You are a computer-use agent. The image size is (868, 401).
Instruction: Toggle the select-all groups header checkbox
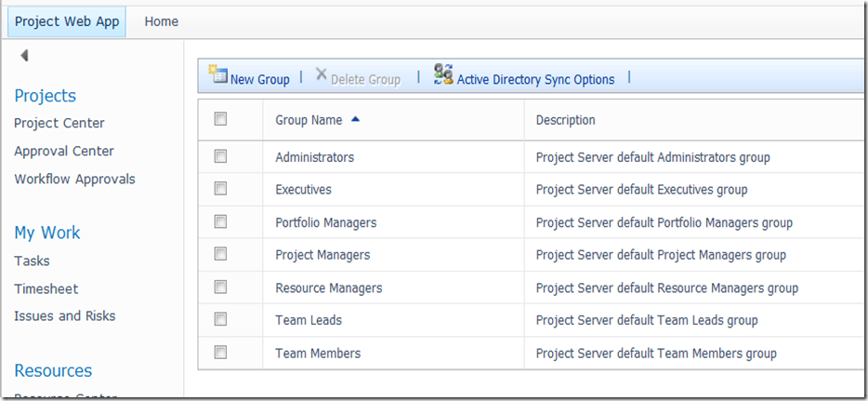(x=220, y=119)
